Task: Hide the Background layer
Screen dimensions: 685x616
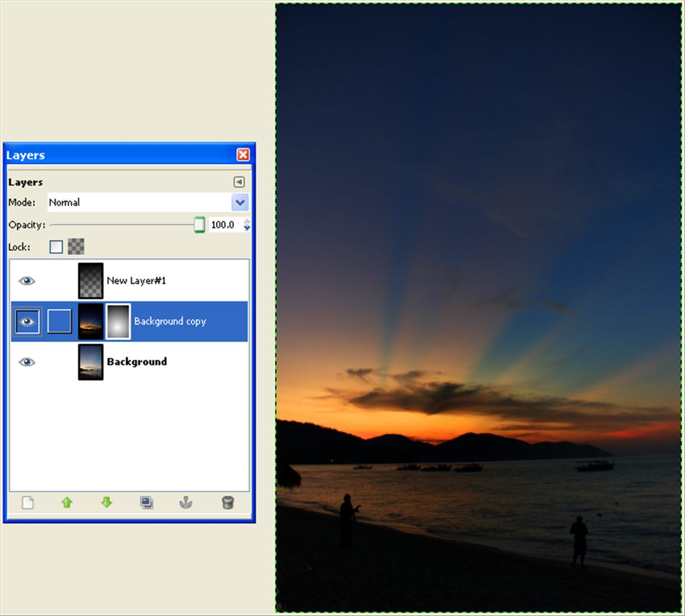Action: pos(27,362)
